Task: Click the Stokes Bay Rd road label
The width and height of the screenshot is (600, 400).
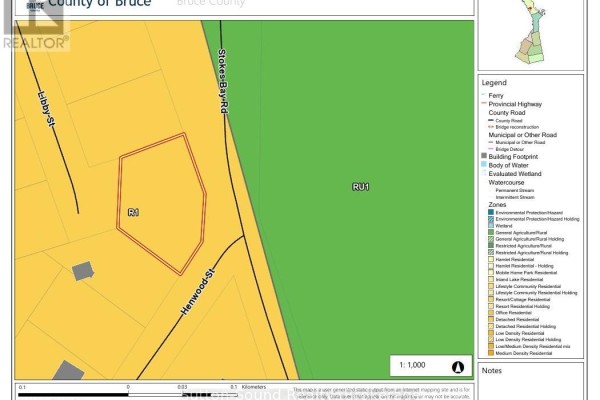Action: [223, 81]
